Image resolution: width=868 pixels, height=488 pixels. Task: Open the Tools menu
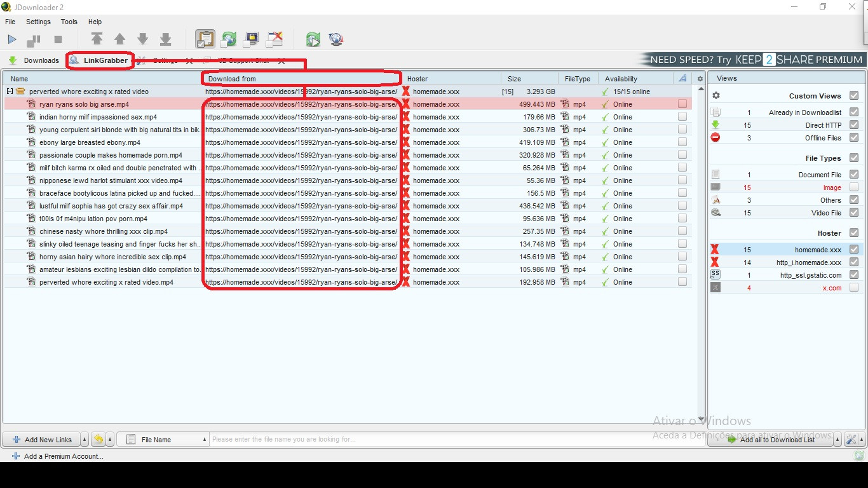(x=69, y=22)
